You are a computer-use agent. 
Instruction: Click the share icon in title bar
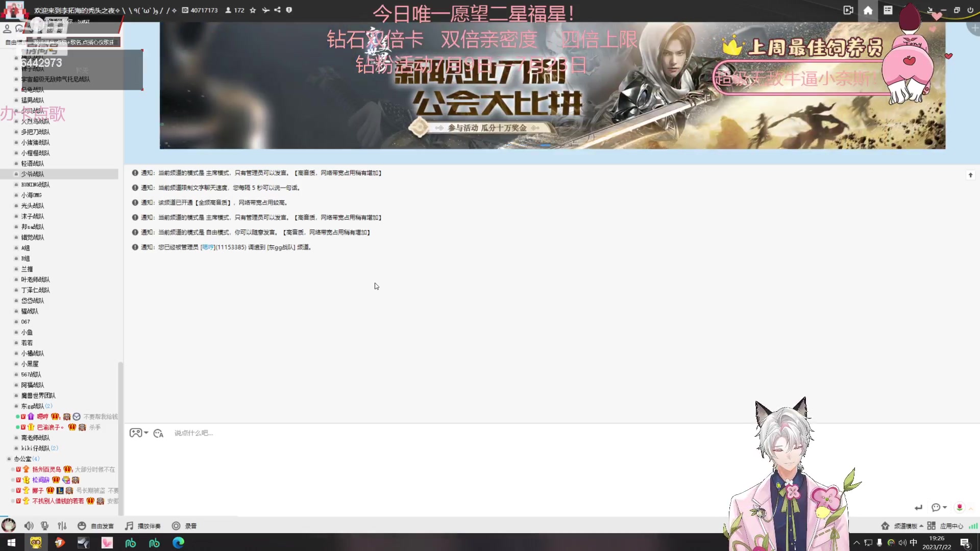277,10
